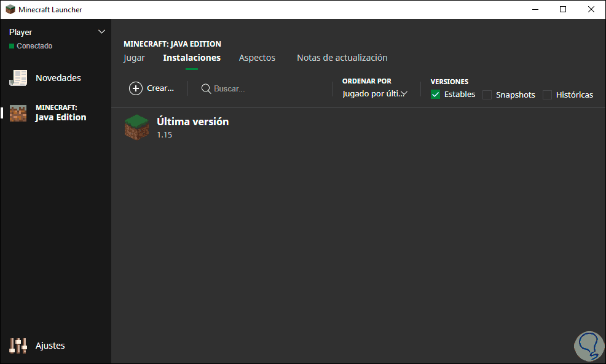This screenshot has width=606, height=364.
Task: Maximize the Minecraft Launcher window
Action: pyautogui.click(x=563, y=9)
